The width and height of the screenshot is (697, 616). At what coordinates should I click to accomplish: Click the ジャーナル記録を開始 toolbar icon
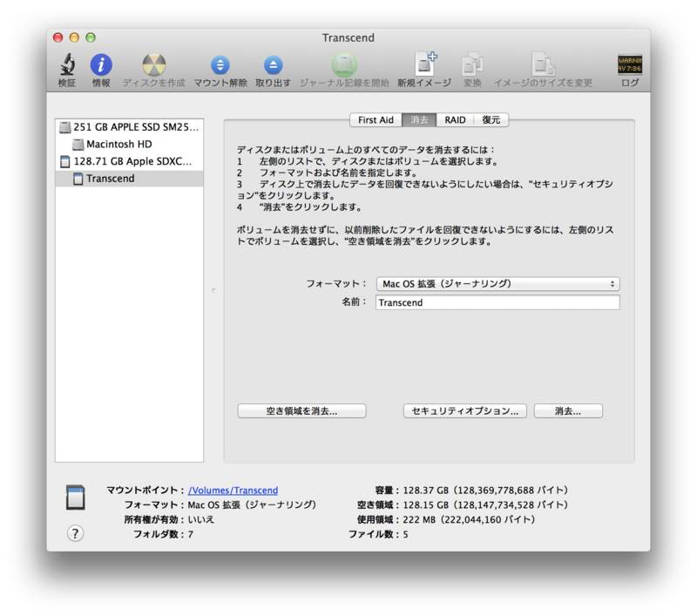click(347, 64)
